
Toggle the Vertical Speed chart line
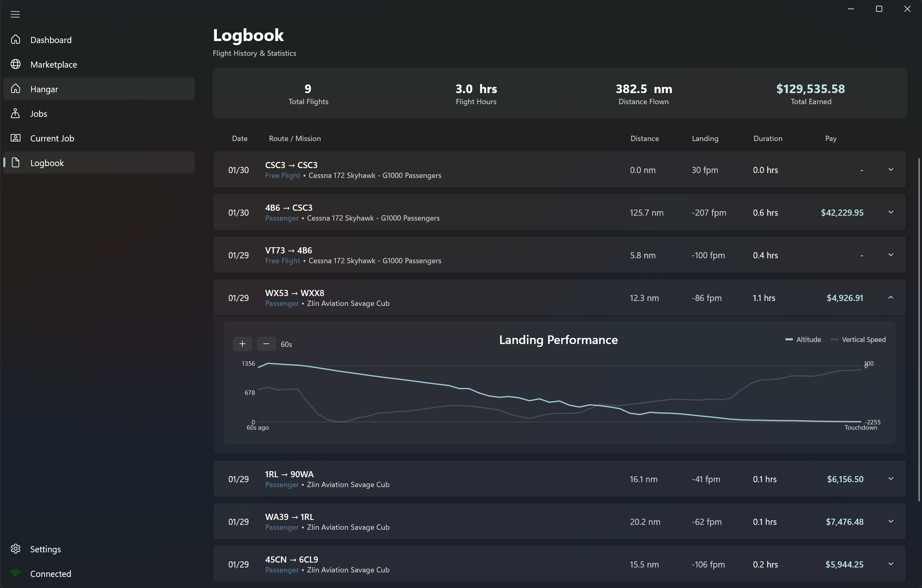tap(858, 340)
